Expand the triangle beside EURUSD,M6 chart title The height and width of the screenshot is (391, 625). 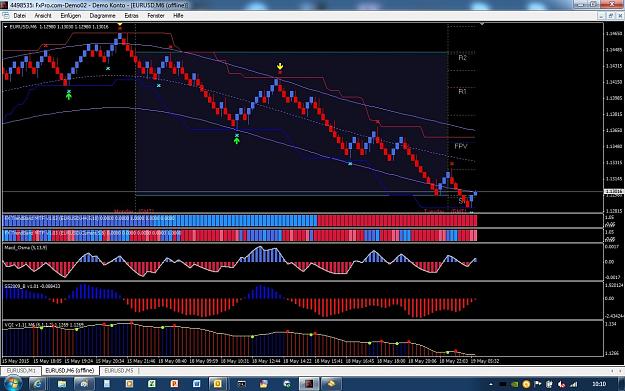click(x=6, y=27)
